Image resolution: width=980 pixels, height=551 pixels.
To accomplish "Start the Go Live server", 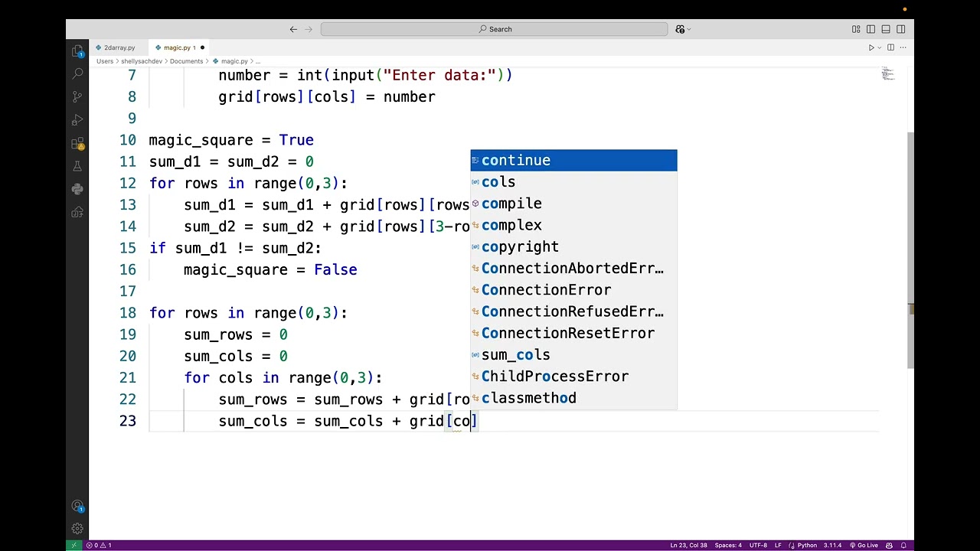I will click(x=864, y=545).
